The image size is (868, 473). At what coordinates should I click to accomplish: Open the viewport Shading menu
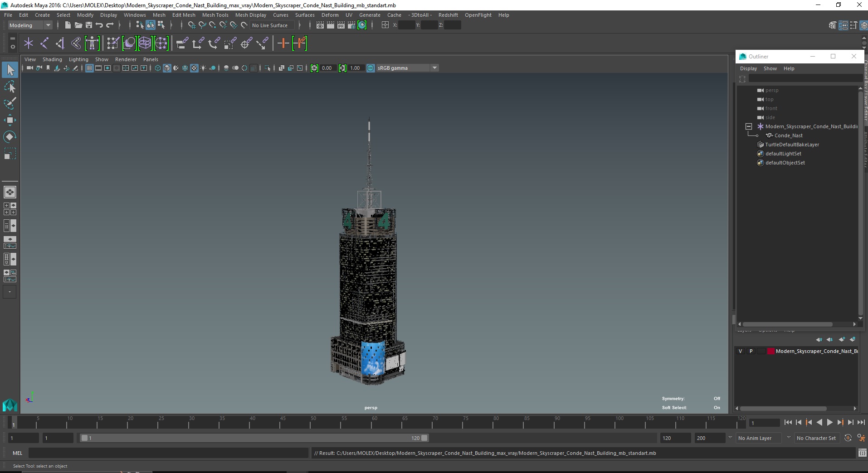[x=52, y=59]
